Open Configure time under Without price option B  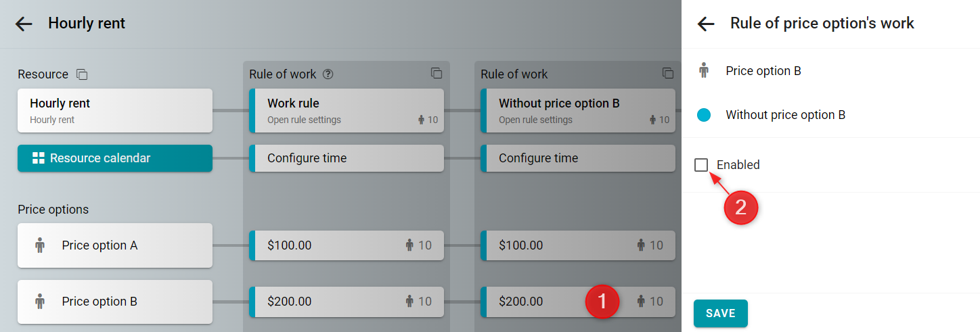point(578,158)
